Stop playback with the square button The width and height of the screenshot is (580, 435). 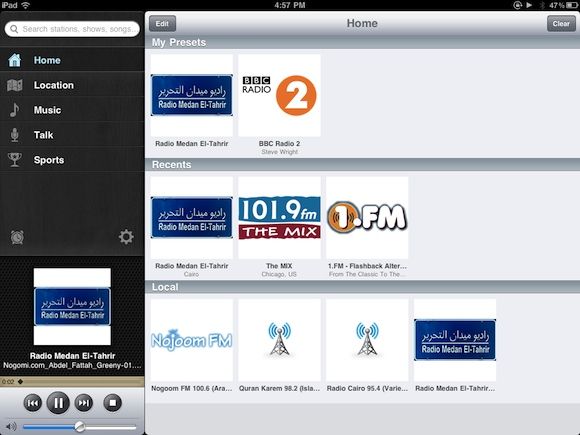pos(113,403)
